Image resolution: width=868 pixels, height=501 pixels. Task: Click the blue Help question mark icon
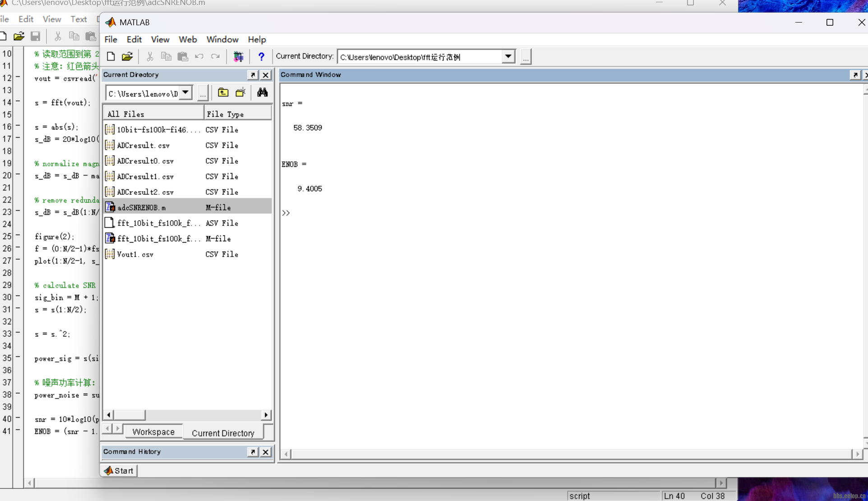click(x=261, y=56)
